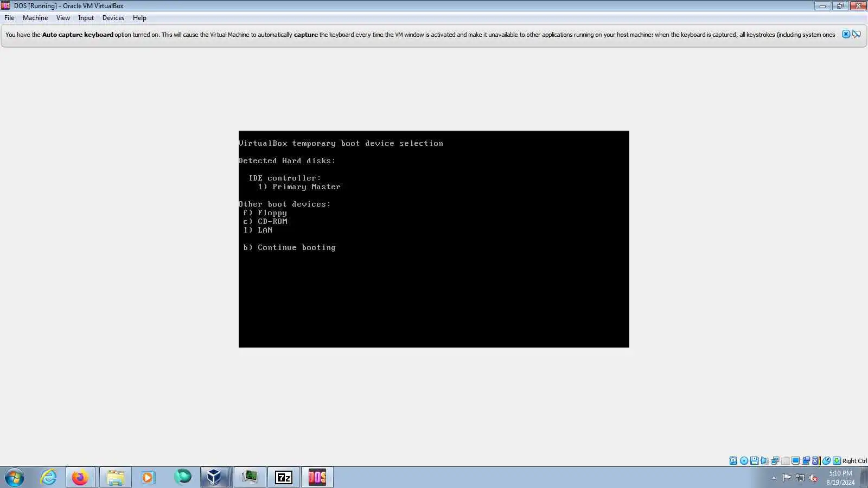Click the teal round app taskbar icon
The height and width of the screenshot is (488, 868).
[183, 477]
